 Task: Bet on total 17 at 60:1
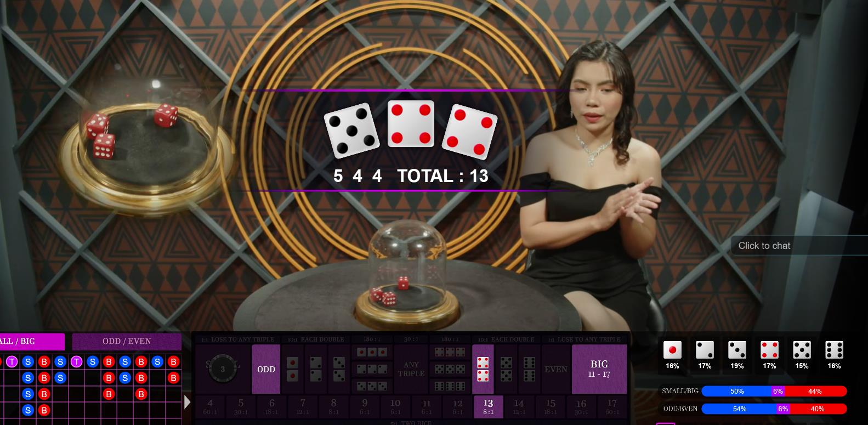(x=612, y=407)
